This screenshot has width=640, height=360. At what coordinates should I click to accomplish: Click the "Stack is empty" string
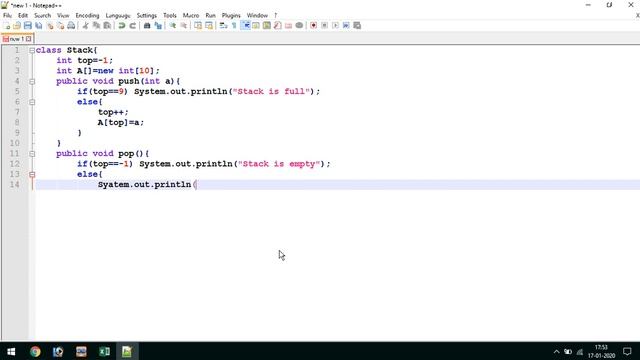tap(279, 164)
